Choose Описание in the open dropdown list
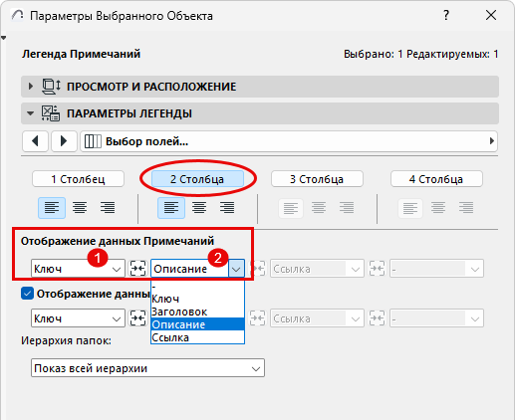Viewport: 515px width, 420px height. pos(197,324)
